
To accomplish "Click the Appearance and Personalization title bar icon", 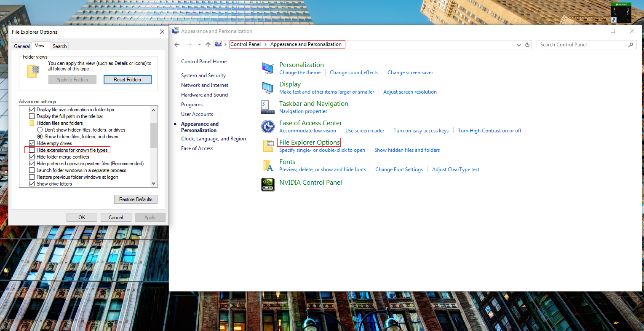I will click(x=176, y=31).
